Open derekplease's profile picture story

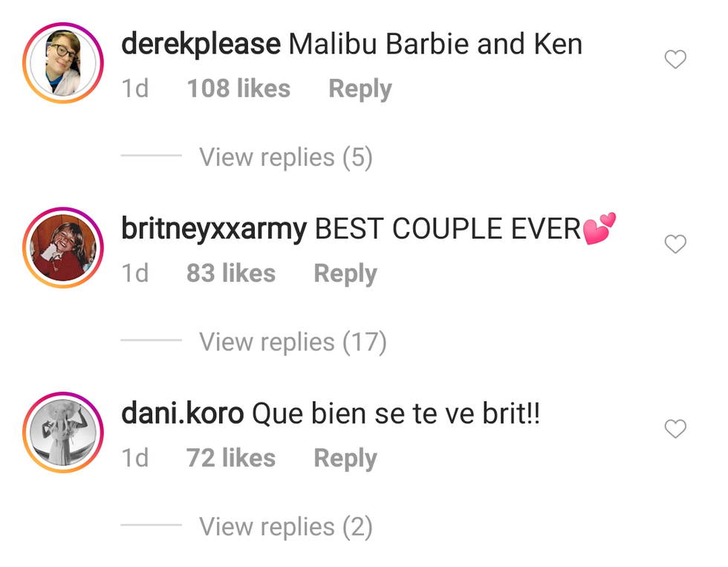pos(63,62)
